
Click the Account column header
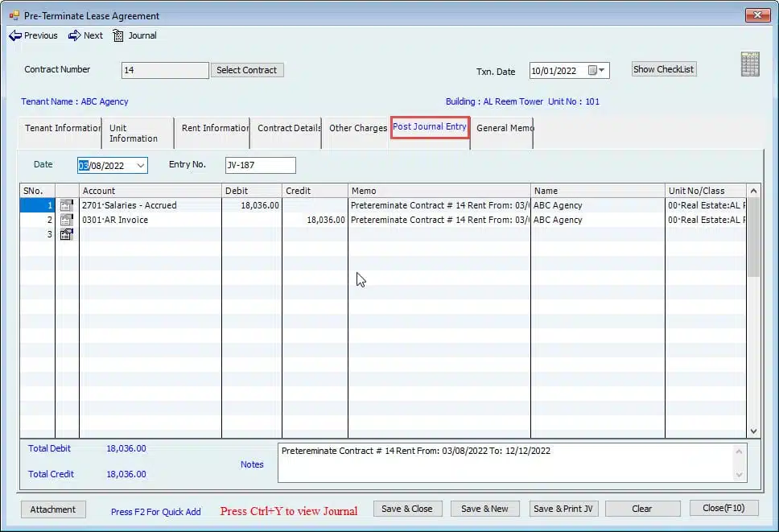[150, 191]
